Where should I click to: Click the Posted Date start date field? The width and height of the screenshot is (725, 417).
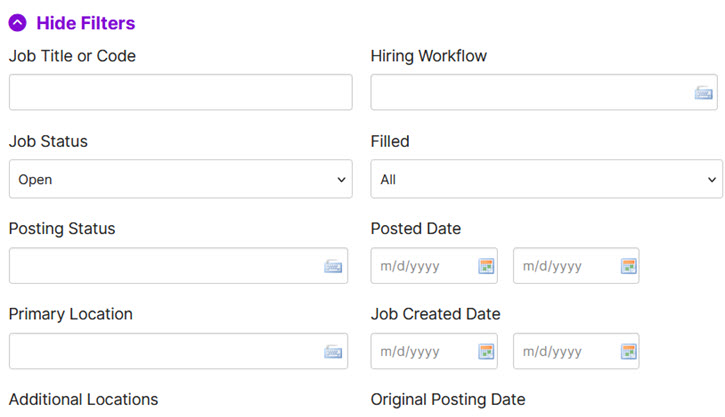434,265
